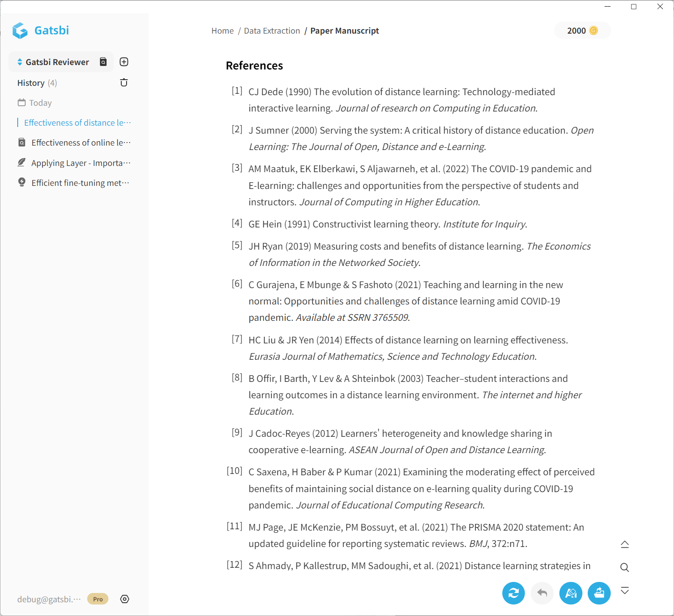Jump to bottom with down arrow icon
This screenshot has height=616, width=674.
pyautogui.click(x=624, y=591)
